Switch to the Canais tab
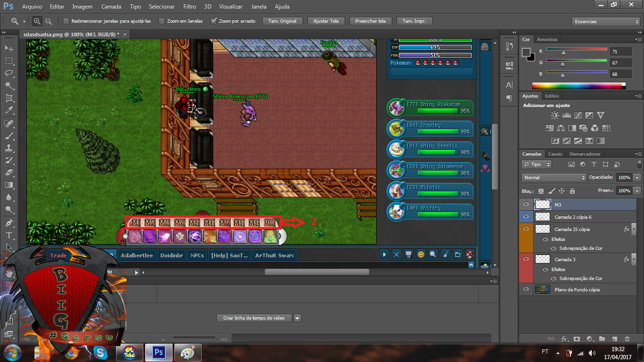Screen dimensions: 644x362 (555, 154)
